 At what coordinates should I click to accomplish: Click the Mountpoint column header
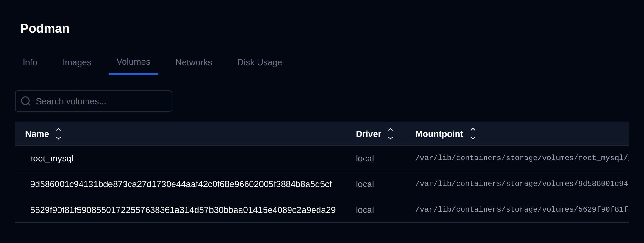click(439, 134)
